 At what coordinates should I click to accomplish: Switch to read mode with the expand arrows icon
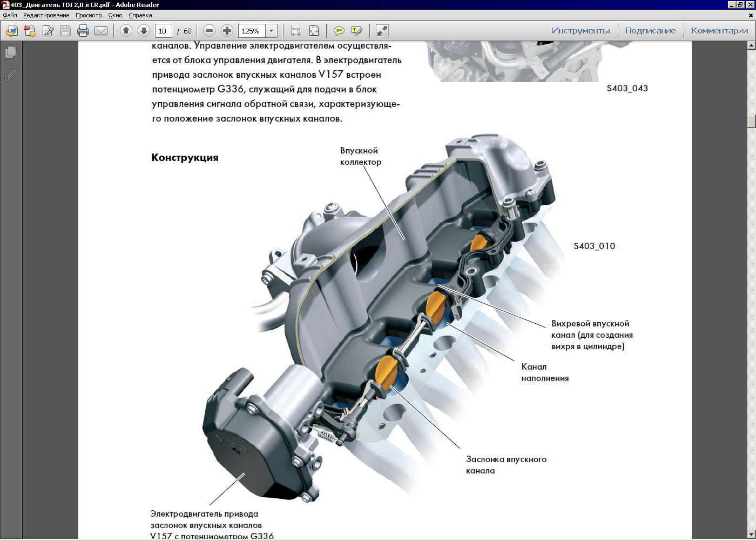tap(382, 31)
